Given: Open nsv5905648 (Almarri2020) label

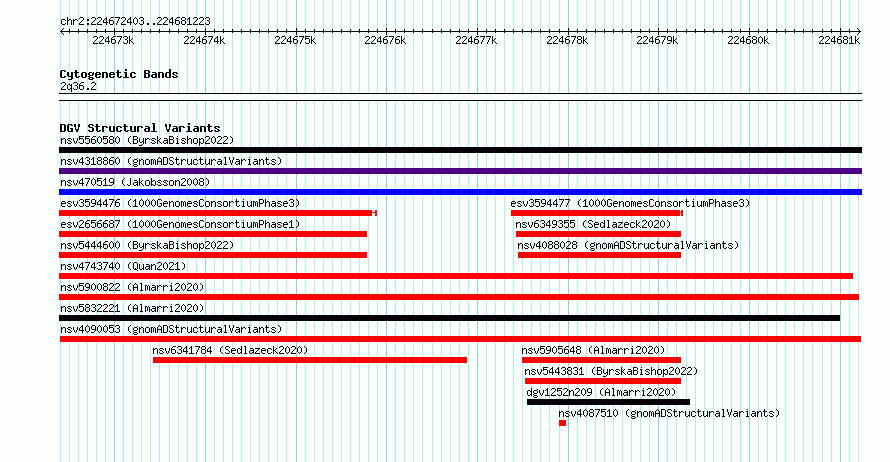Looking at the screenshot, I should (x=593, y=350).
